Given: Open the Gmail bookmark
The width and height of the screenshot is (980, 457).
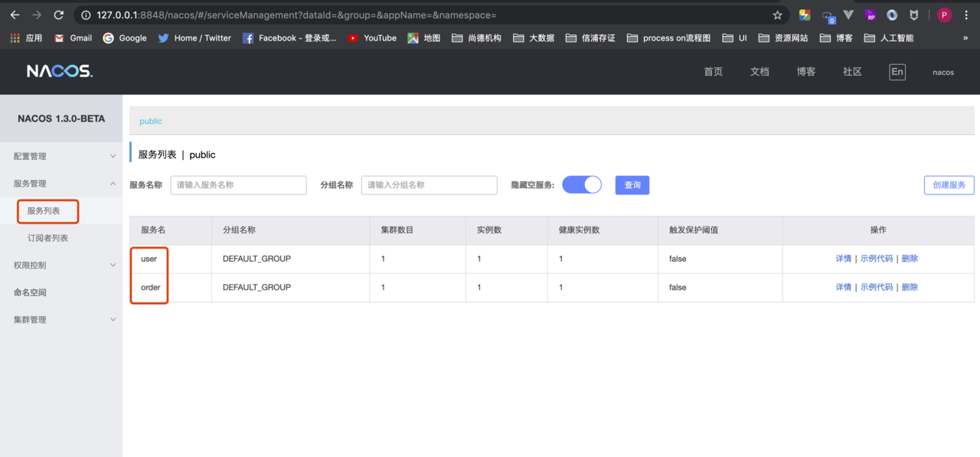Looking at the screenshot, I should (x=73, y=38).
